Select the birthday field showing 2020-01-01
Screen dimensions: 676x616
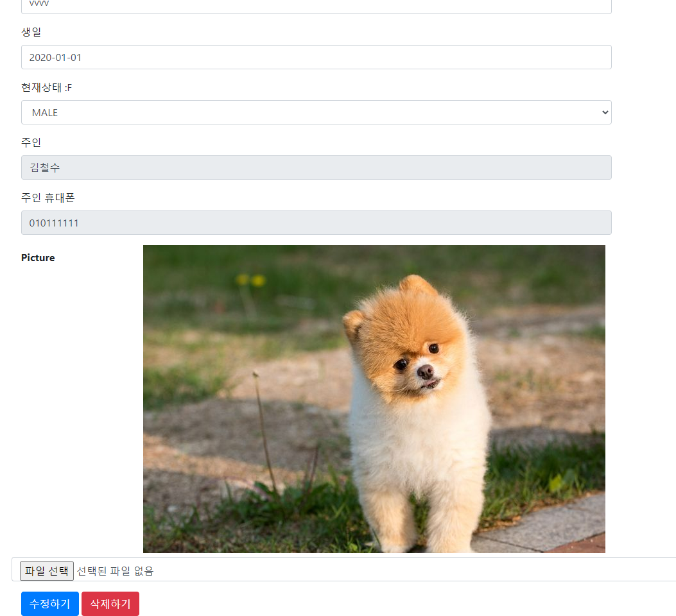315,57
